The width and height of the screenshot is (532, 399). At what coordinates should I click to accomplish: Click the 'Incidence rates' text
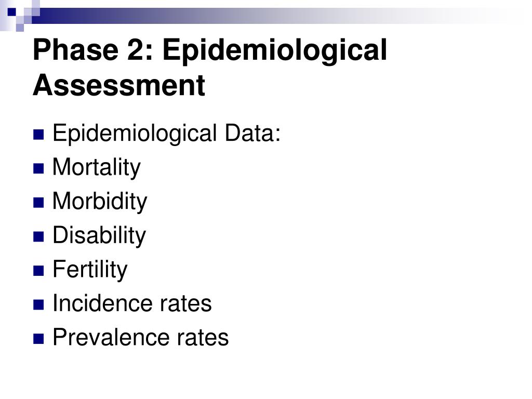click(132, 303)
